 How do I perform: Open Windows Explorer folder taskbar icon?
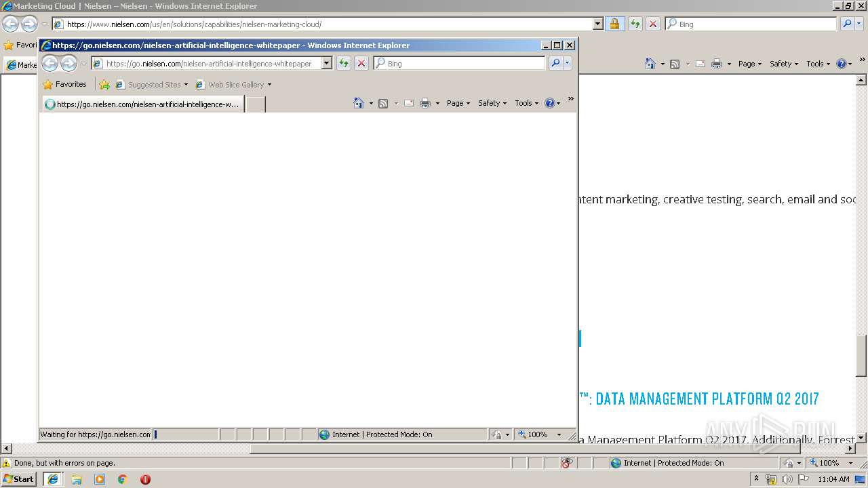[x=77, y=479]
